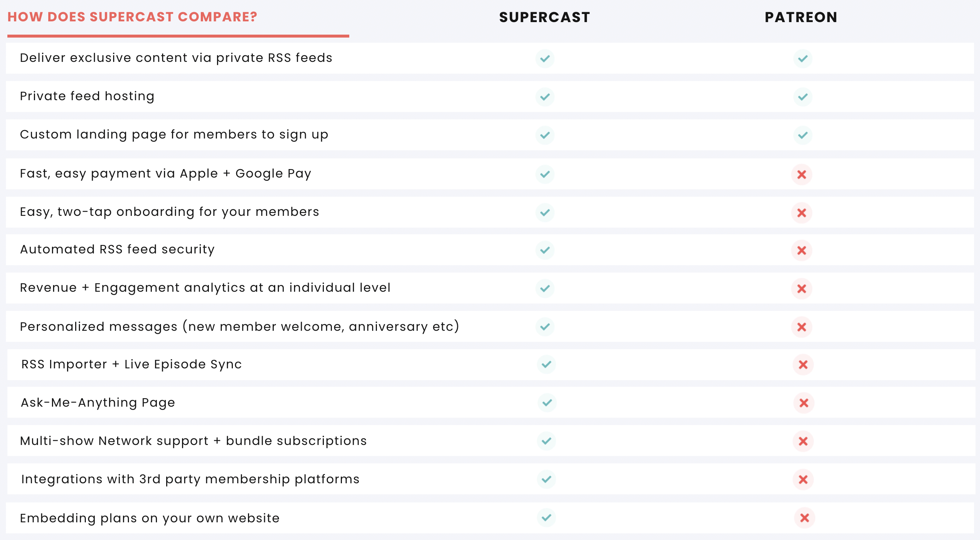
Task: Click Patreon checkmark for private RSS feeds row
Action: (803, 59)
